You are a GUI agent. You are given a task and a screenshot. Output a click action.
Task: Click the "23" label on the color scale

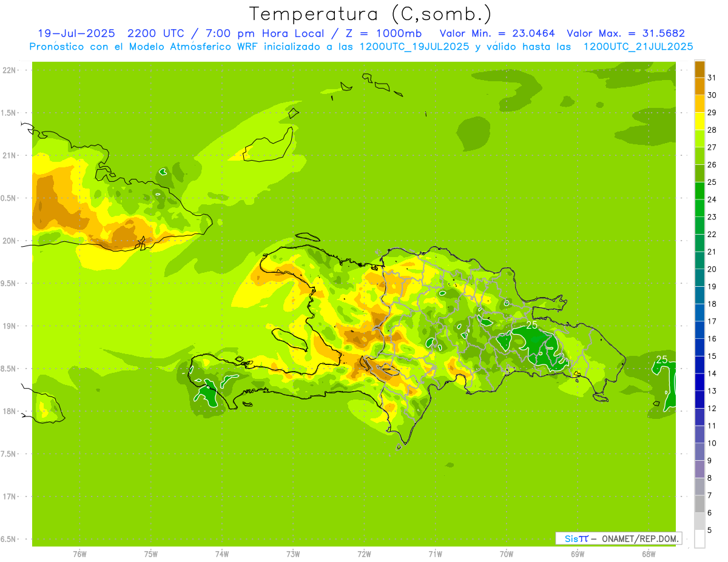pos(712,217)
